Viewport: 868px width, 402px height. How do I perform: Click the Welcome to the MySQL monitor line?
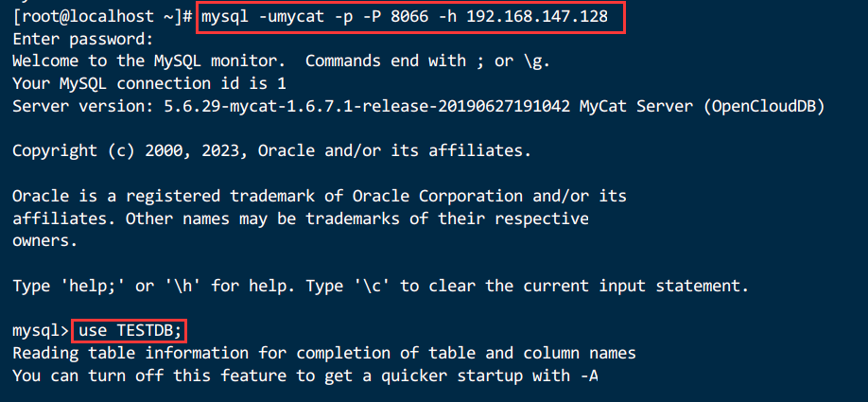[x=281, y=61]
